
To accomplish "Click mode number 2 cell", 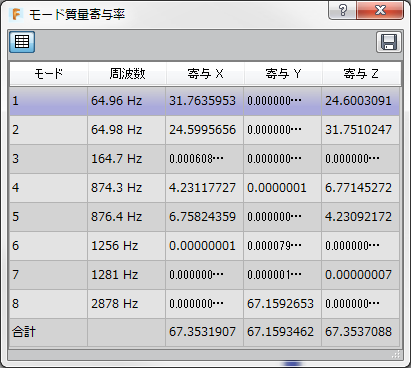I will coord(48,130).
